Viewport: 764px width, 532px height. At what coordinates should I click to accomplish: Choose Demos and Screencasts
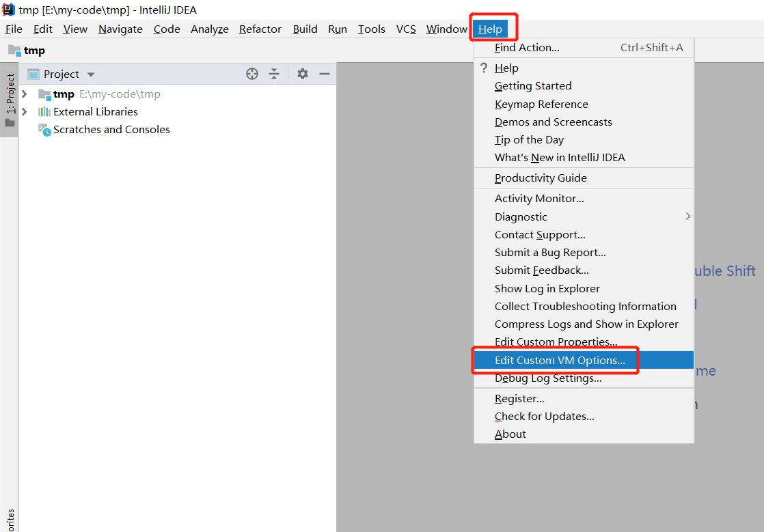[584, 122]
